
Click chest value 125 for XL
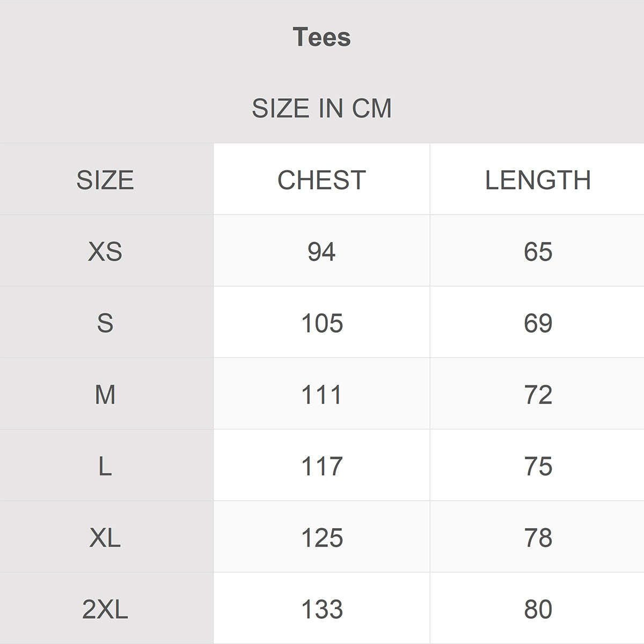[321, 537]
